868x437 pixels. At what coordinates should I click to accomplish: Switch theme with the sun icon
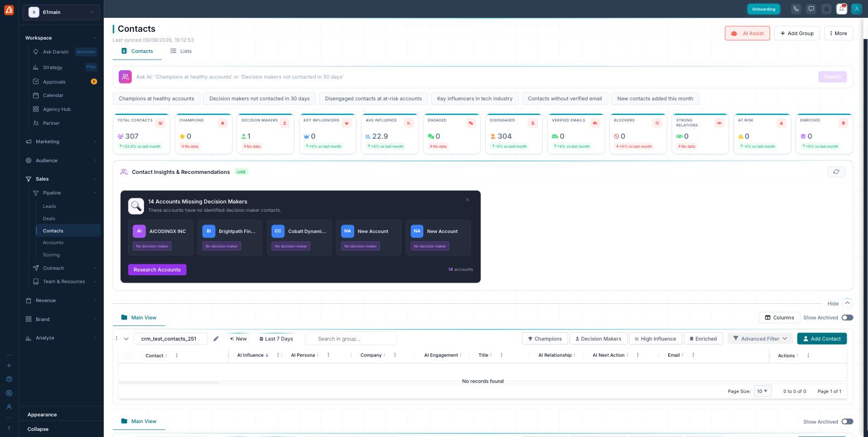click(x=826, y=9)
